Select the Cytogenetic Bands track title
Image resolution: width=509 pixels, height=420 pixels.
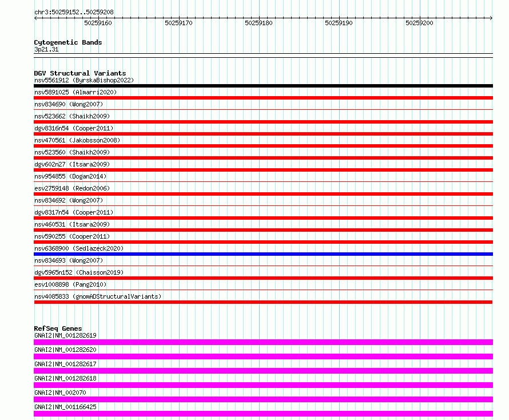click(x=68, y=42)
